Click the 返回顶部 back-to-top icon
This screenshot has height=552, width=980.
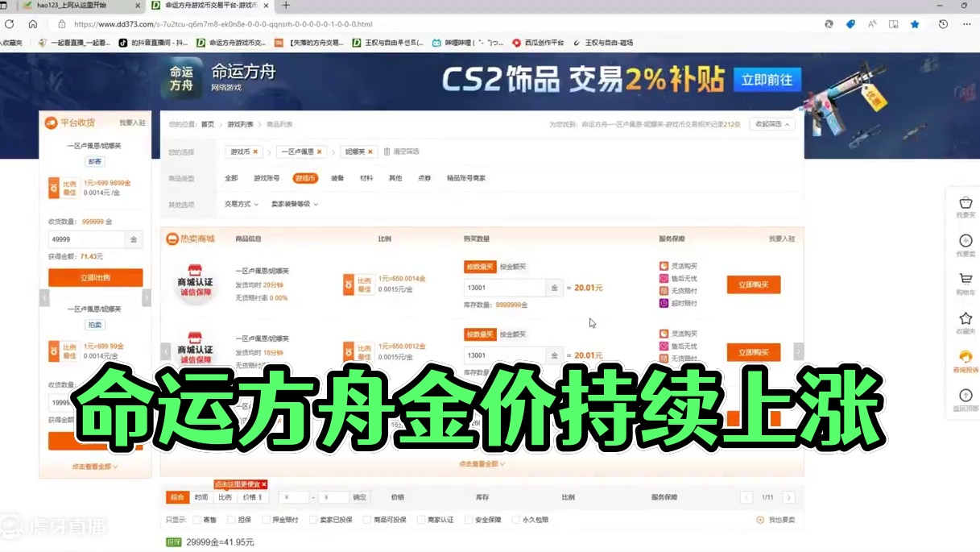click(966, 396)
